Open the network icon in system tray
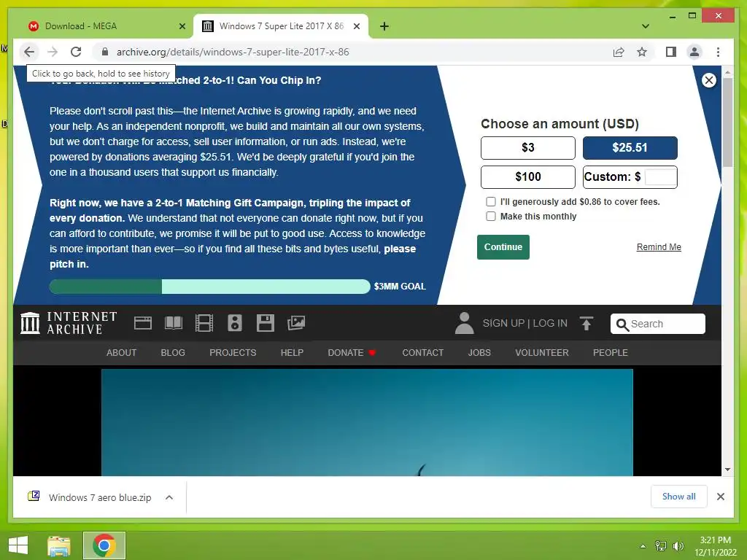Screen dimensions: 747x560 tap(661, 546)
